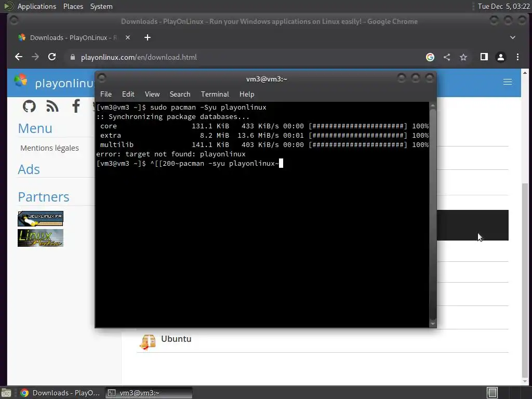Click the Google icon in address bar

[430, 57]
